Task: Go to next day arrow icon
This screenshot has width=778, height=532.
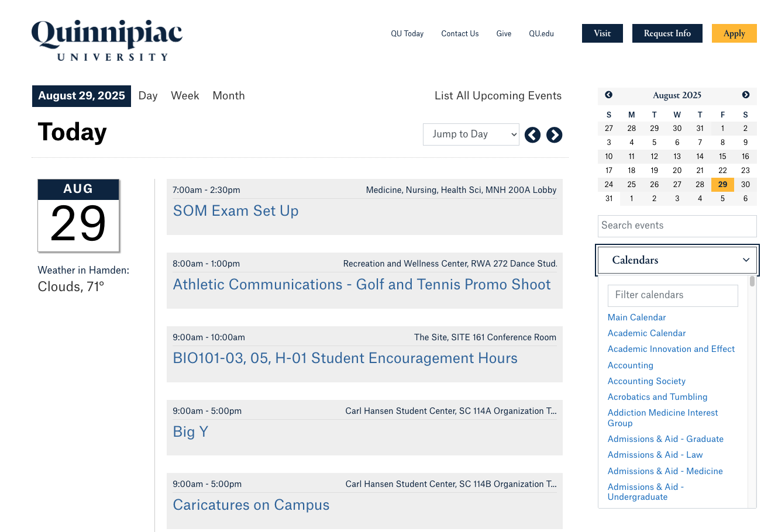Action: click(554, 135)
